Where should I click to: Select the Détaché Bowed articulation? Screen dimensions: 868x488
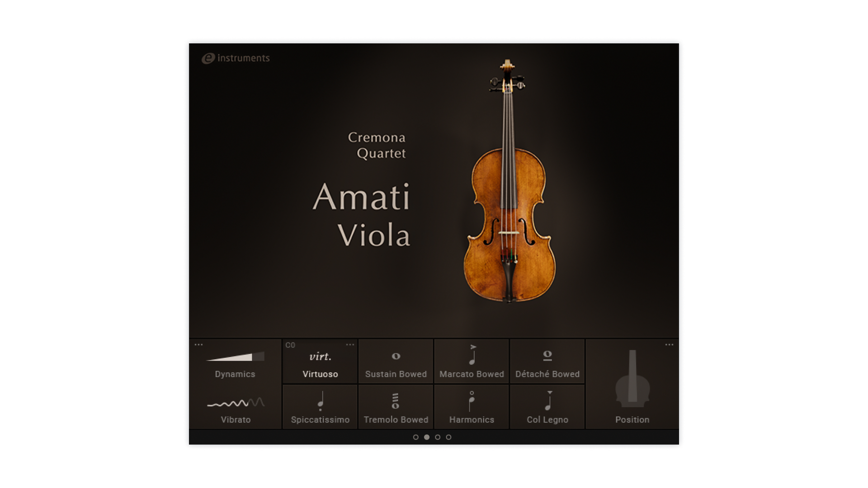tap(547, 361)
